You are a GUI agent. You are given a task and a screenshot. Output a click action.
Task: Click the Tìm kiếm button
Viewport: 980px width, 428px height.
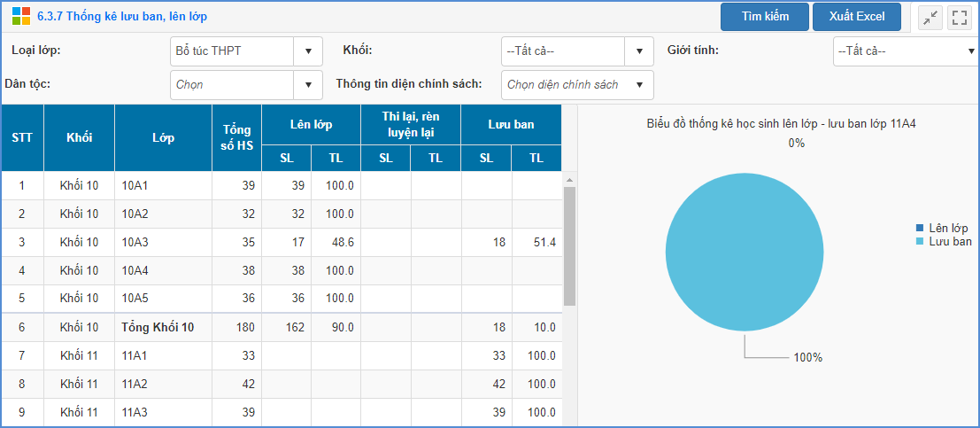pos(764,17)
